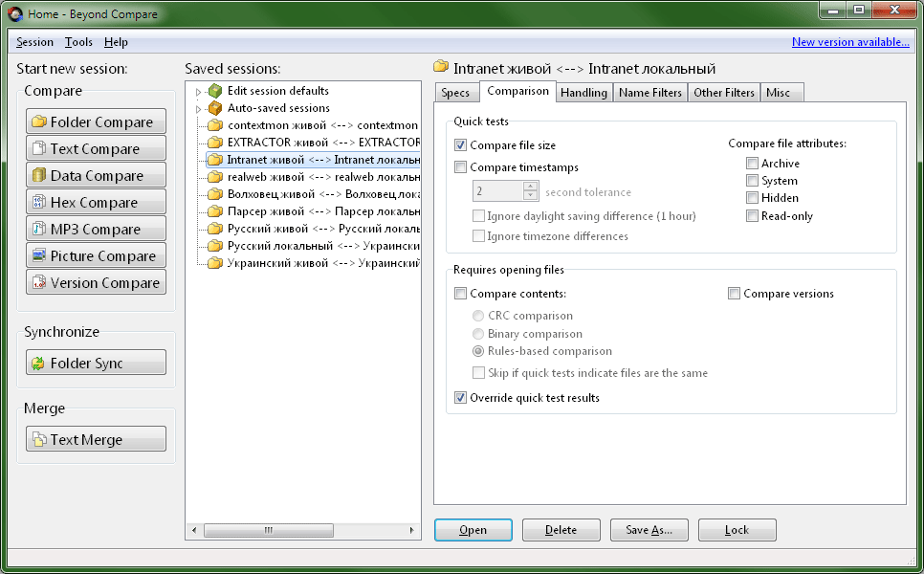Expand Auto-saved sessions tree node
The image size is (924, 574).
pyautogui.click(x=199, y=109)
